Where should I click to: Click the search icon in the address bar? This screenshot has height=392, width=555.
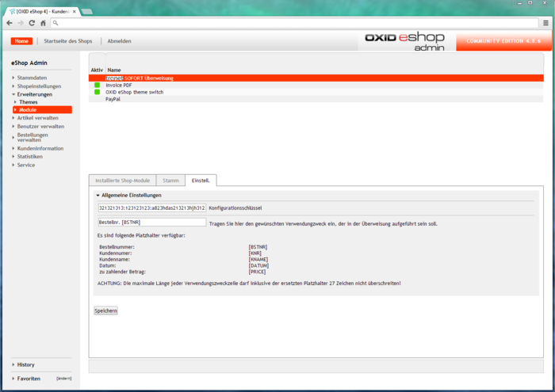pyautogui.click(x=55, y=23)
